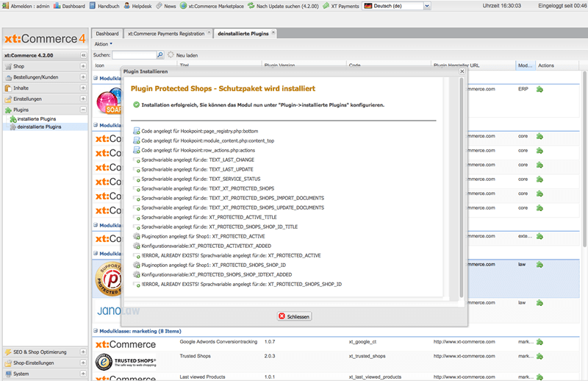Click Plugins in the sidebar

[21, 110]
